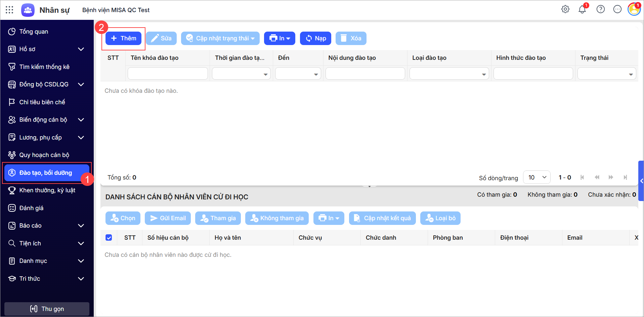The height and width of the screenshot is (317, 644).
Task: Open Quy hoạch cán bộ menu item
Action: tap(47, 155)
